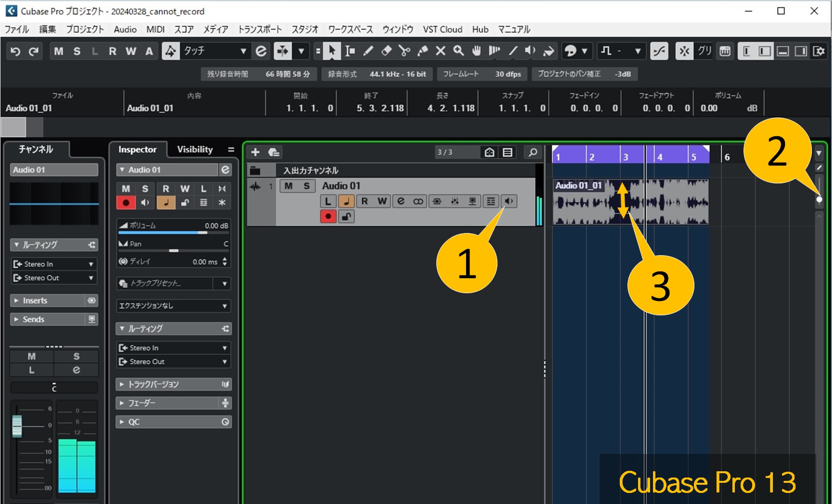Open the エクステンションなし dropdown
Viewport: 835px width, 504px height.
(173, 306)
